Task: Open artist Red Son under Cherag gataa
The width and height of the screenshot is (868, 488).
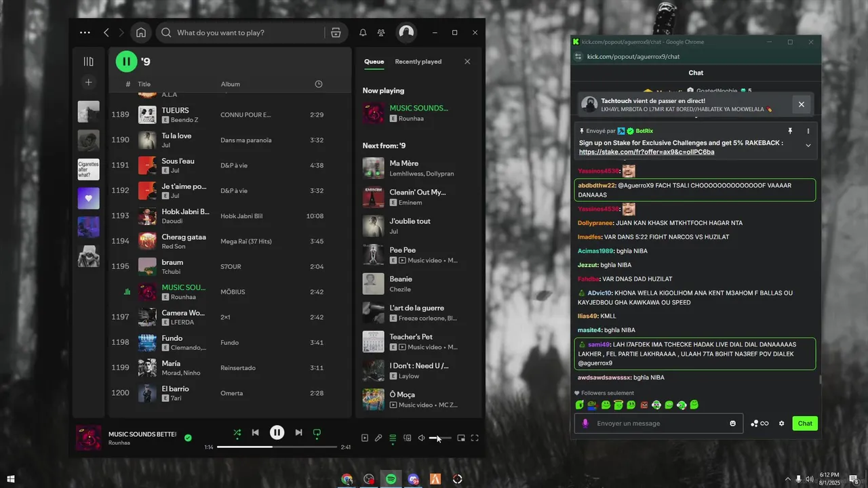Action: 173,246
